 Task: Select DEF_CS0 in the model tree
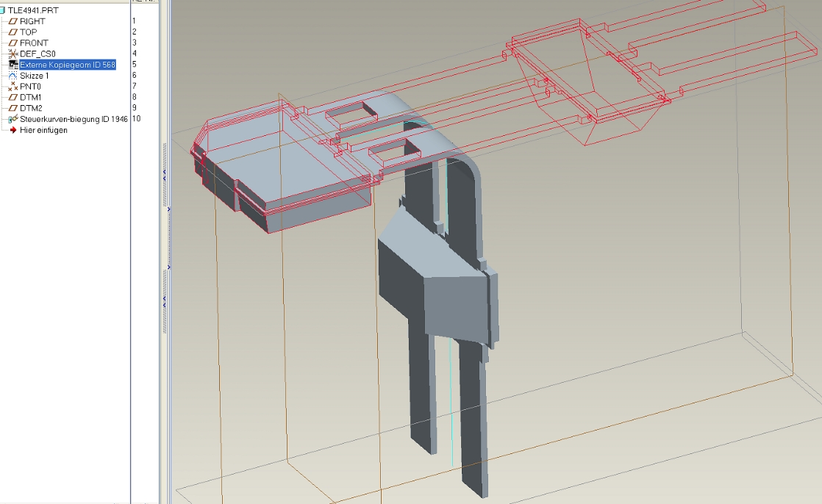click(x=37, y=54)
